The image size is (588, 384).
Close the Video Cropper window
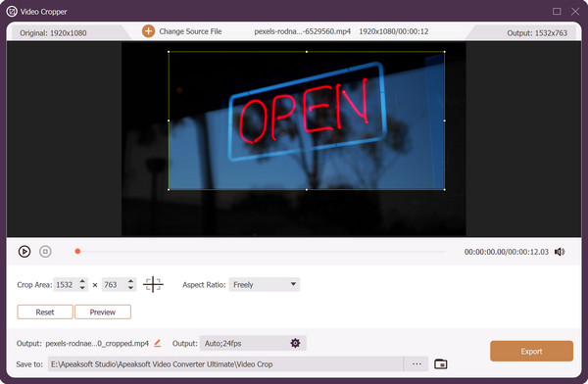pyautogui.click(x=575, y=11)
